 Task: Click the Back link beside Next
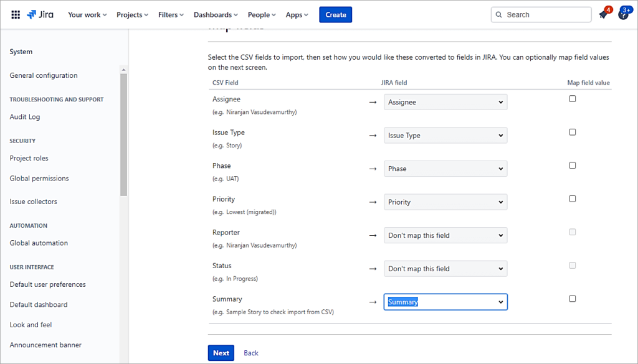tap(250, 352)
